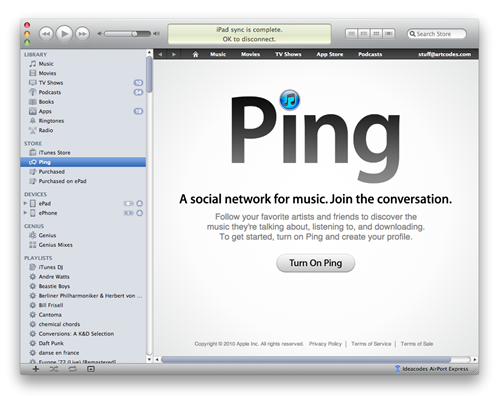Select Radio in the Library sidebar
500x396 pixels.
pos(83,130)
